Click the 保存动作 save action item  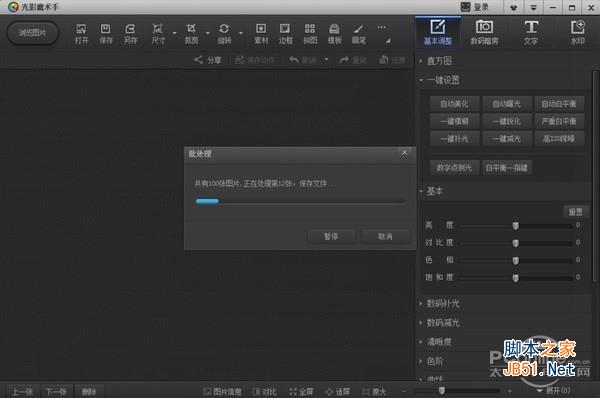pos(255,60)
